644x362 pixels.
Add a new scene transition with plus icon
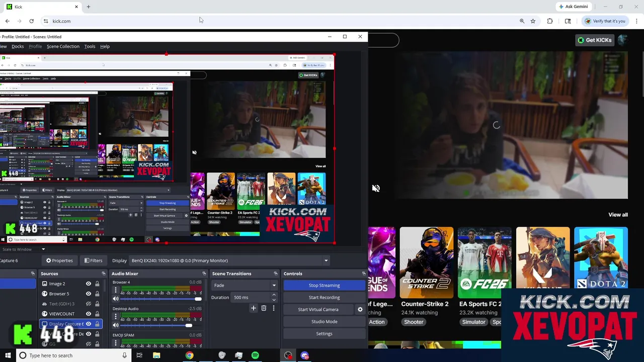[x=254, y=308]
